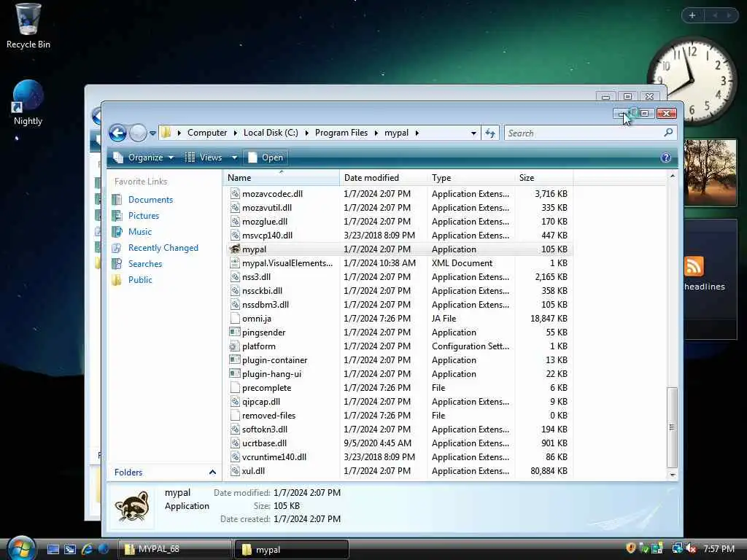Open the Windows Start orb
Screen dimensions: 747x560
point(21,548)
